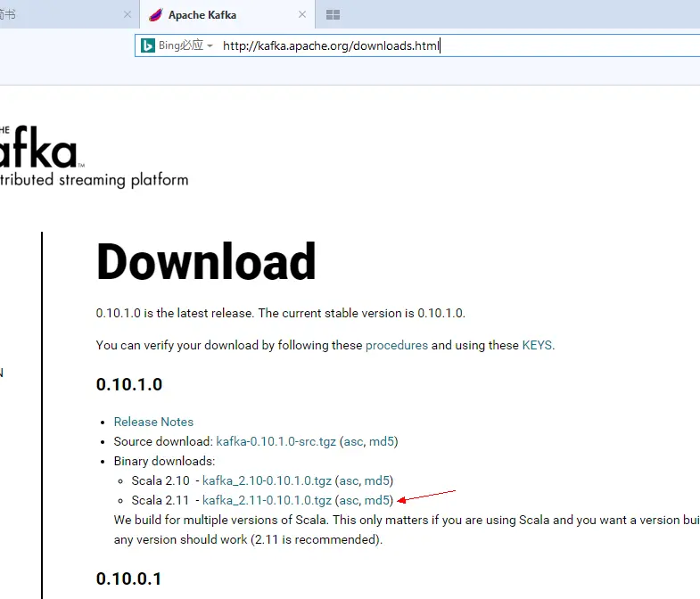Download kafka-0.10.1.0-src.tgz source

point(276,441)
